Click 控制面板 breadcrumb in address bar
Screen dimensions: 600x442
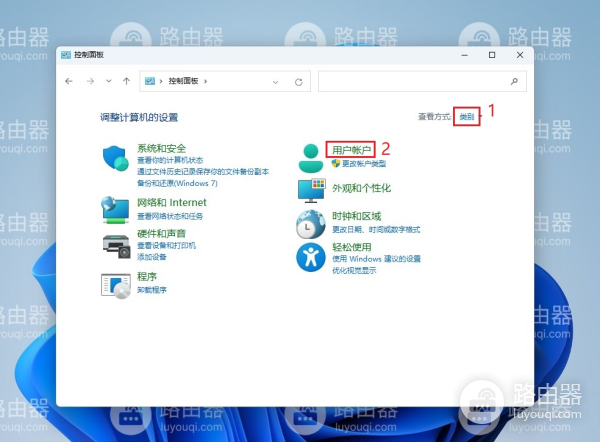coord(183,81)
